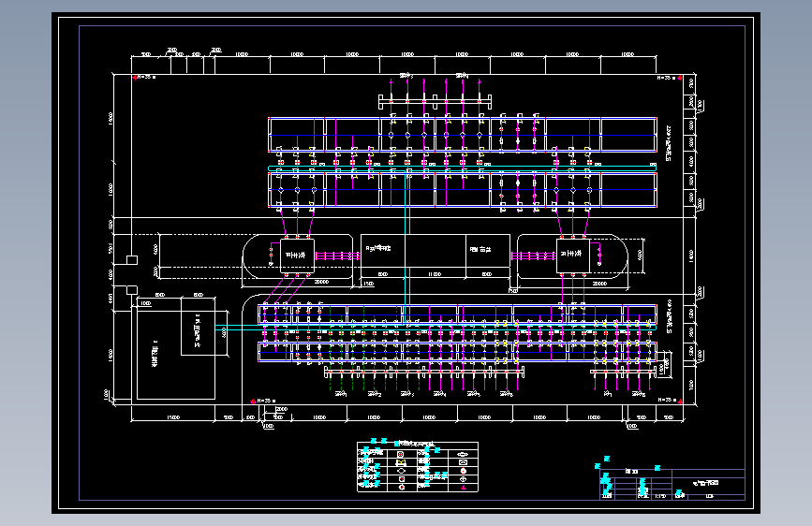The height and width of the screenshot is (526, 812).
Task: Select the red elevation marker at the bottom-right corner
Action: coord(679,402)
